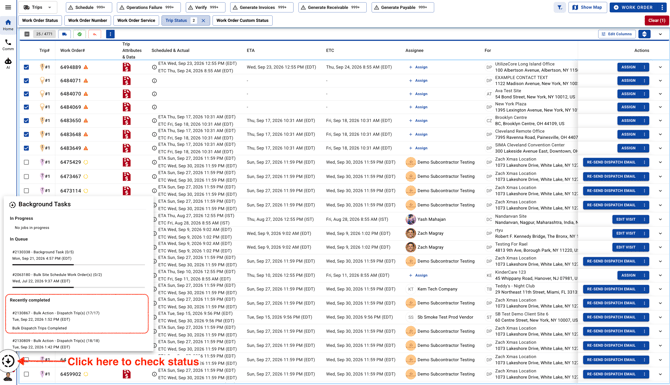Click the blue truck bulk action icon
Viewport: 670px width, 385px height.
click(x=65, y=34)
